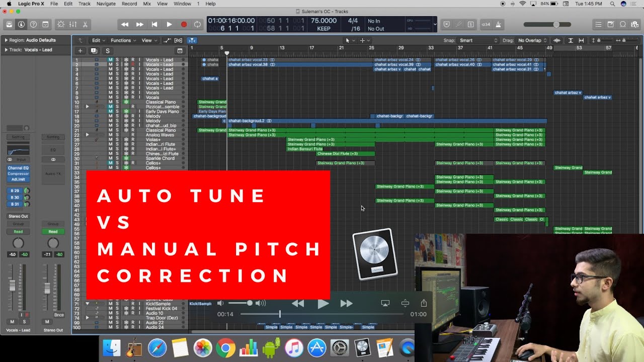
Task: Open Smart Controls dial button
Action: click(x=61, y=24)
